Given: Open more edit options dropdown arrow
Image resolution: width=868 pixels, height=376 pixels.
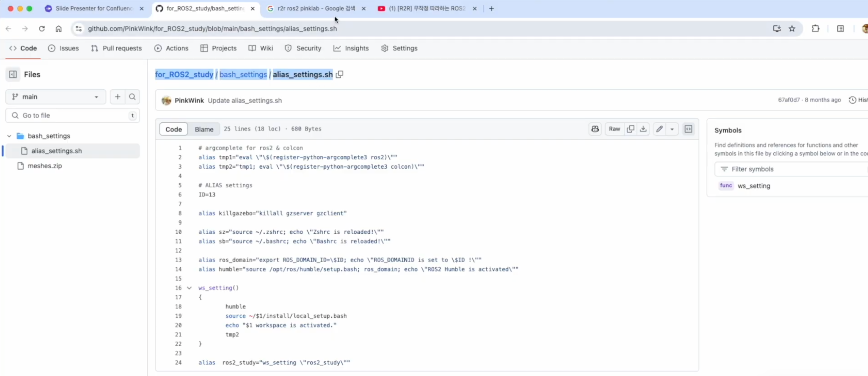Looking at the screenshot, I should [672, 129].
